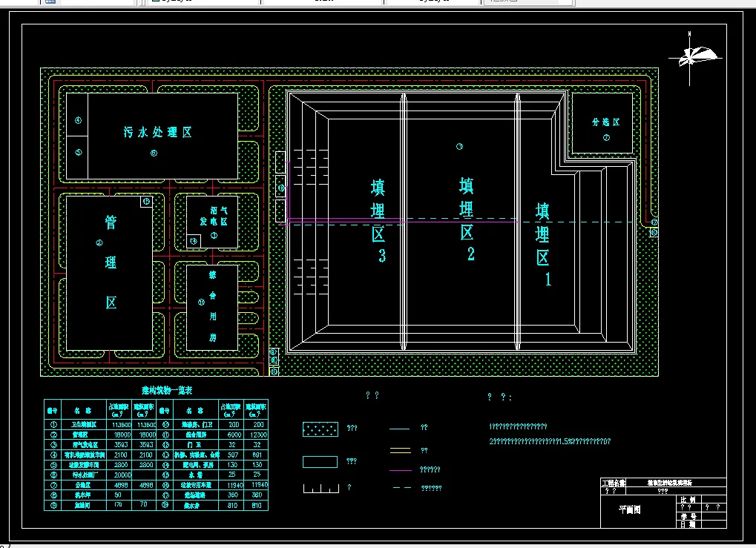Select the 水塔 name cell in the table

[x=194, y=475]
